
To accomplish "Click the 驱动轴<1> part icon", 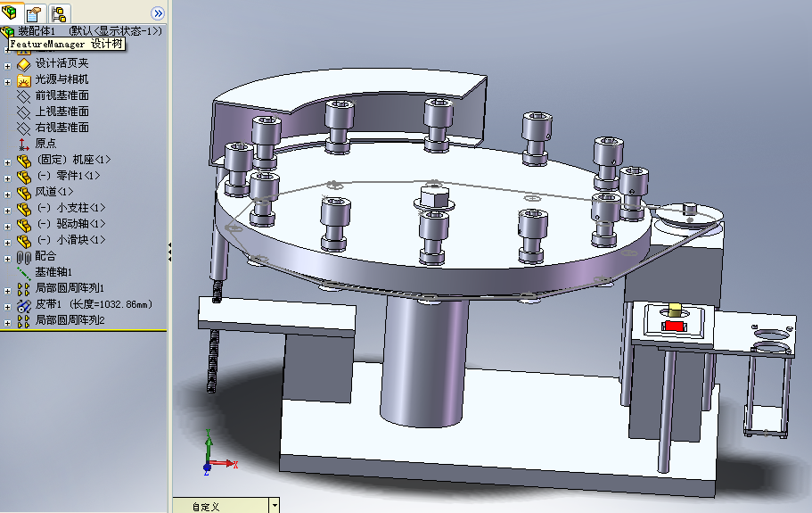I will [x=24, y=225].
